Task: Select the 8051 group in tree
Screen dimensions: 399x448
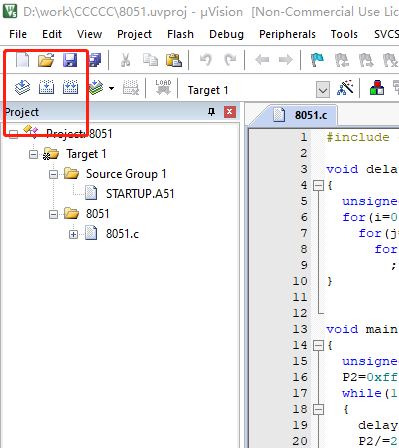Action: 97,214
